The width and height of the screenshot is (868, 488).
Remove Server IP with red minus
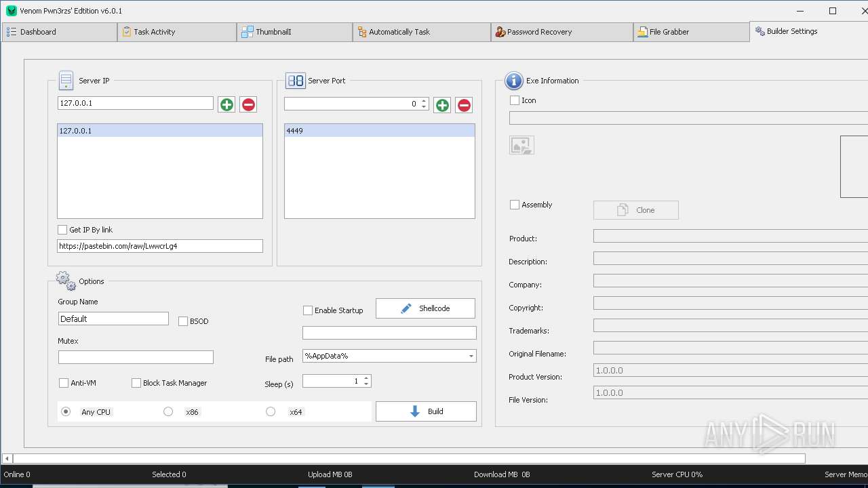click(248, 104)
